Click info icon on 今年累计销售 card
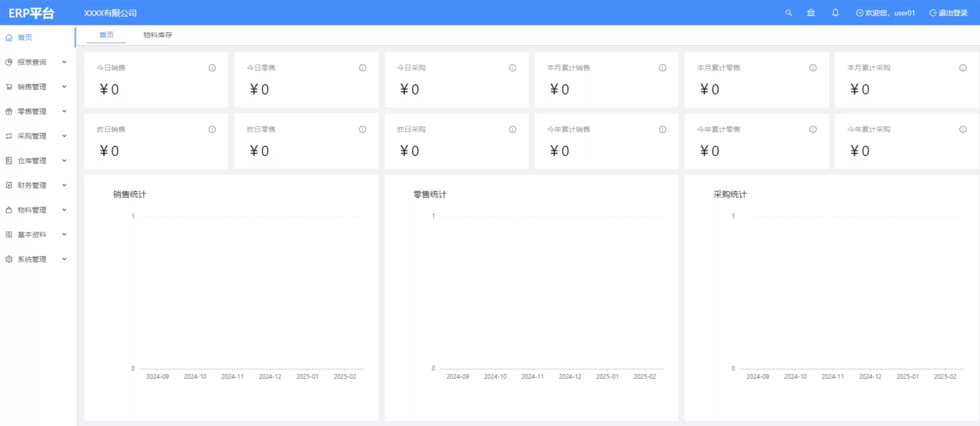980x426 pixels. click(x=662, y=130)
